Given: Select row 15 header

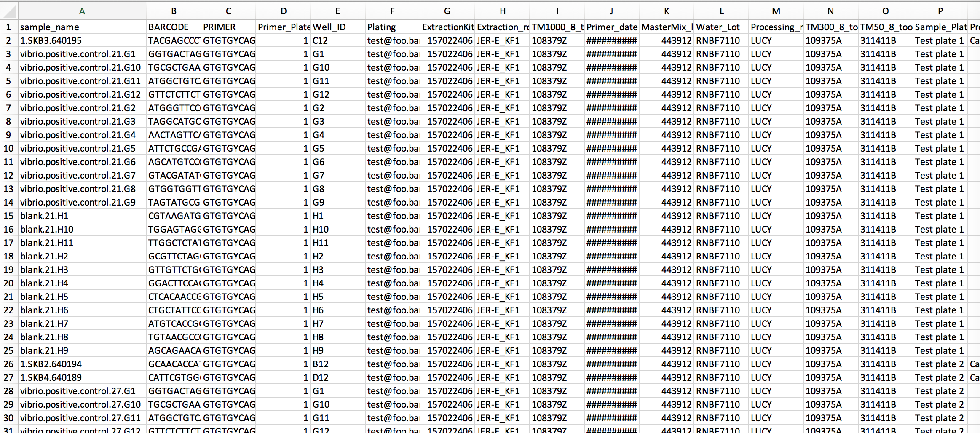Looking at the screenshot, I should 9,216.
